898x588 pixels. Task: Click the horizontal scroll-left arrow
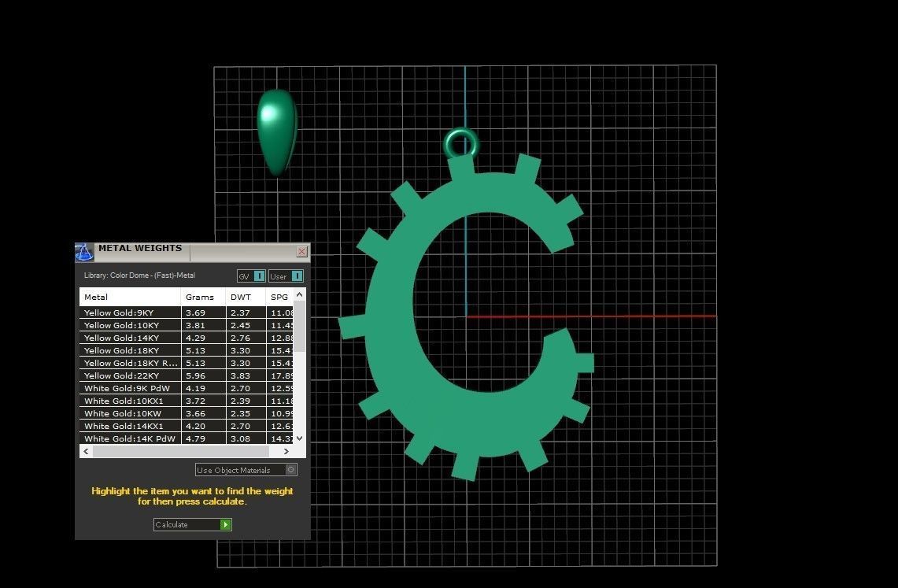(86, 451)
